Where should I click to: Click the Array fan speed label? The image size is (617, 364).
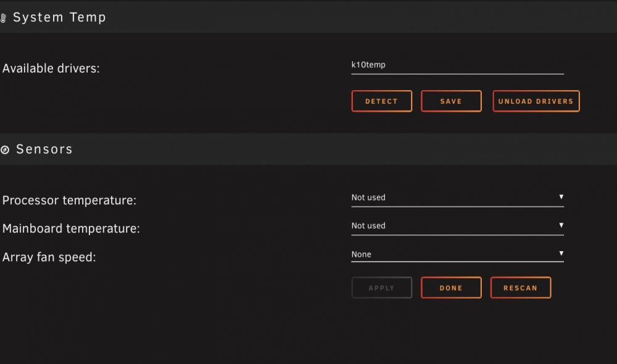point(49,257)
